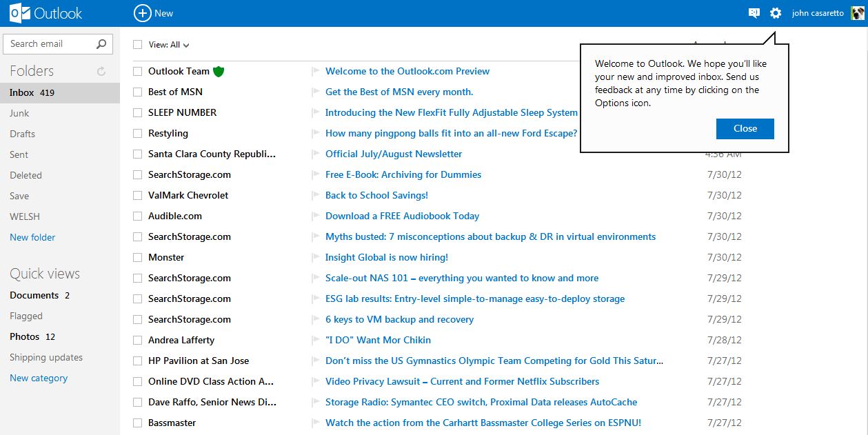The height and width of the screenshot is (435, 868).
Task: Flag the Get the Best of MSN email
Action: (316, 92)
